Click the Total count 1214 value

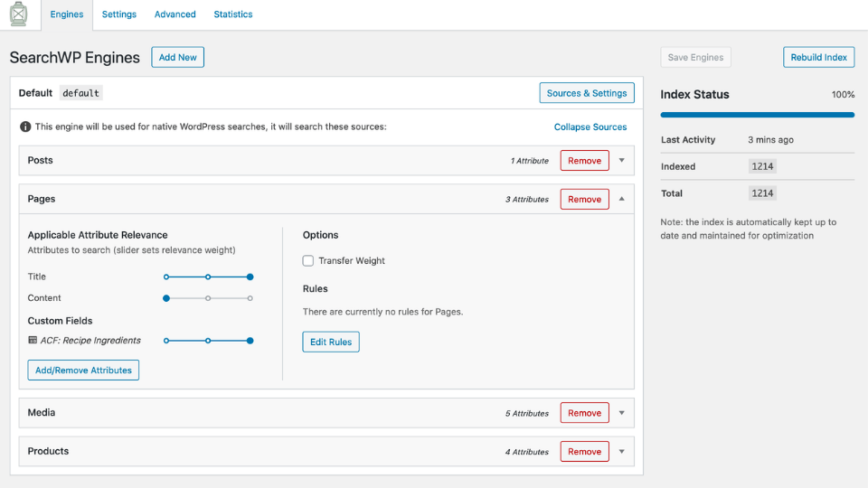click(762, 193)
